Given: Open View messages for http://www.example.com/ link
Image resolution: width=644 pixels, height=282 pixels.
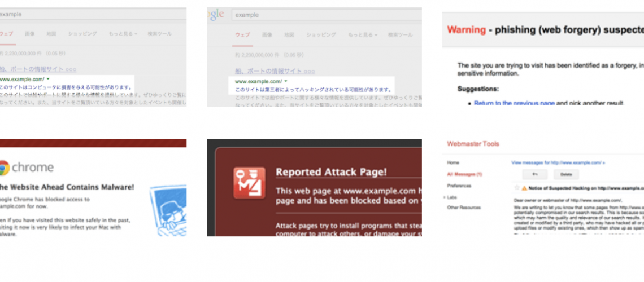Looking at the screenshot, I should click(558, 163).
